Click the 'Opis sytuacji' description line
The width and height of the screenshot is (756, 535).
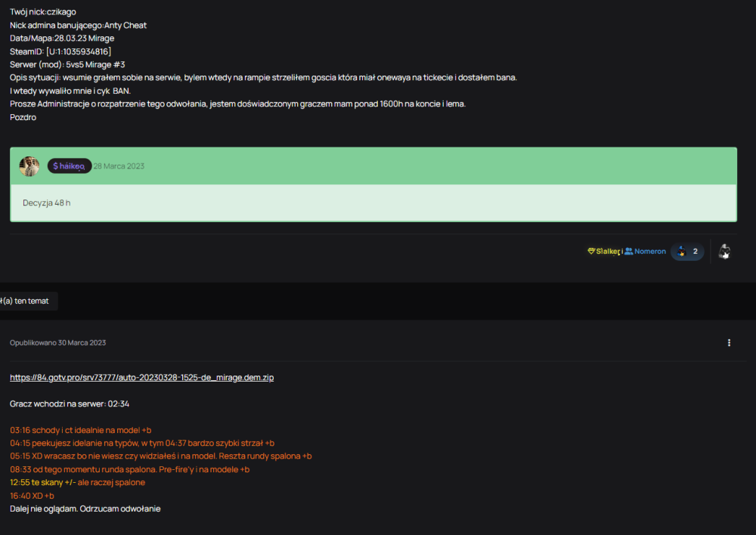coord(263,77)
